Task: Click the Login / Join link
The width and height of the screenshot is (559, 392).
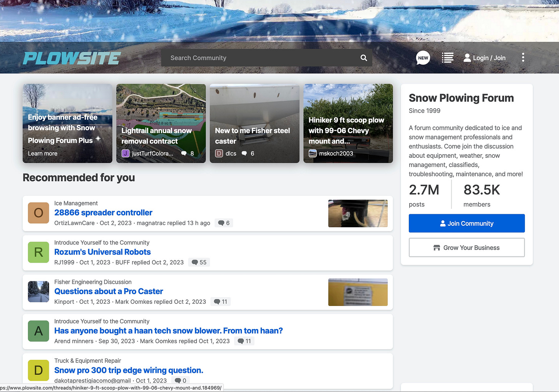Action: [489, 58]
